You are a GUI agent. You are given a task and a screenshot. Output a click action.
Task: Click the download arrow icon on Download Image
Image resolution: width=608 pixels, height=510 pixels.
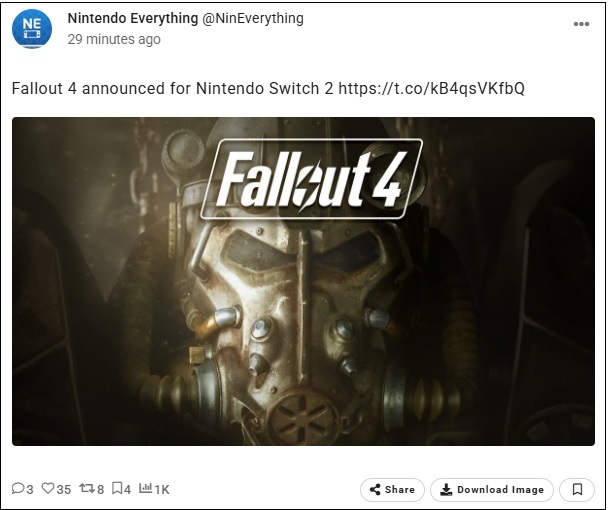point(445,490)
